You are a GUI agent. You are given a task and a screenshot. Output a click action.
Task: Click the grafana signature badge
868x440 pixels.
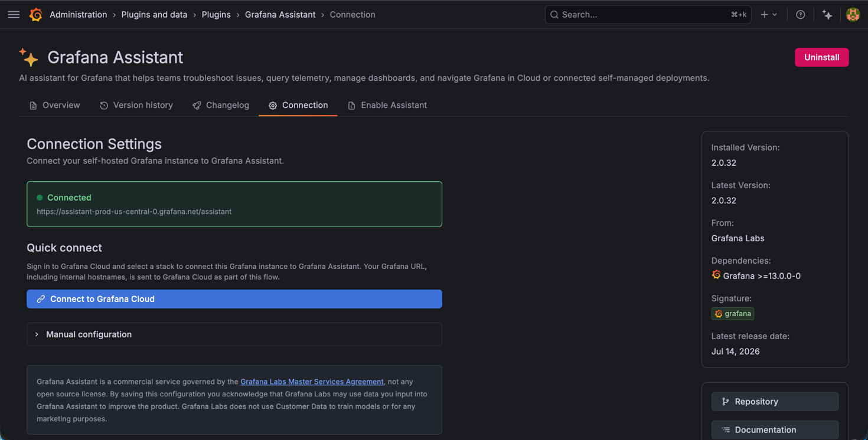click(x=733, y=314)
